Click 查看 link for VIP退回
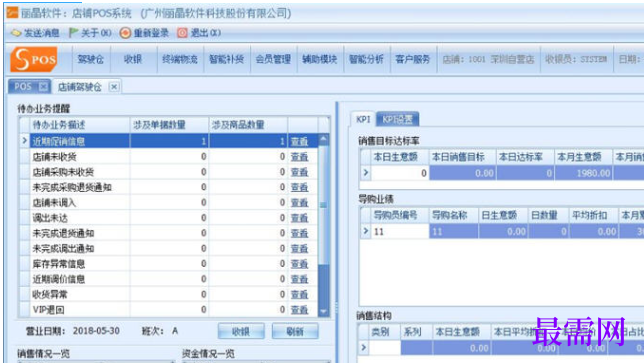The width and height of the screenshot is (644, 363). point(299,310)
